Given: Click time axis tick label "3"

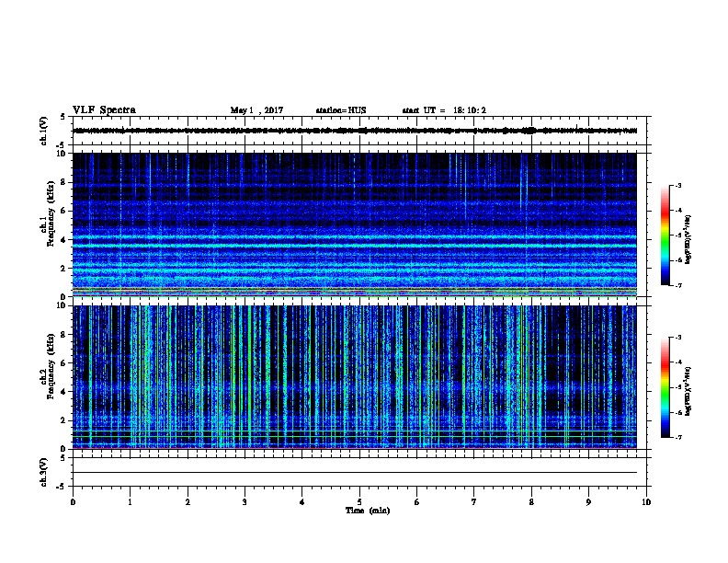Looking at the screenshot, I should tap(245, 502).
